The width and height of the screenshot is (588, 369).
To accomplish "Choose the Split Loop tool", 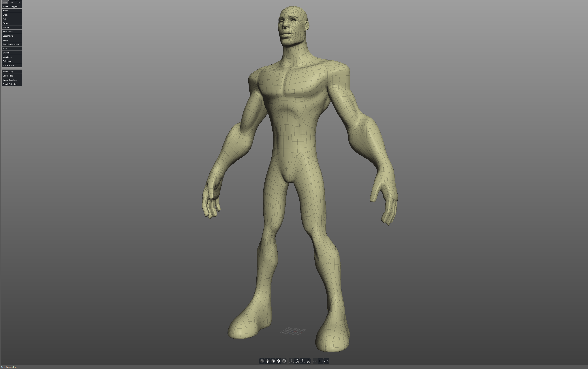I will [12, 61].
